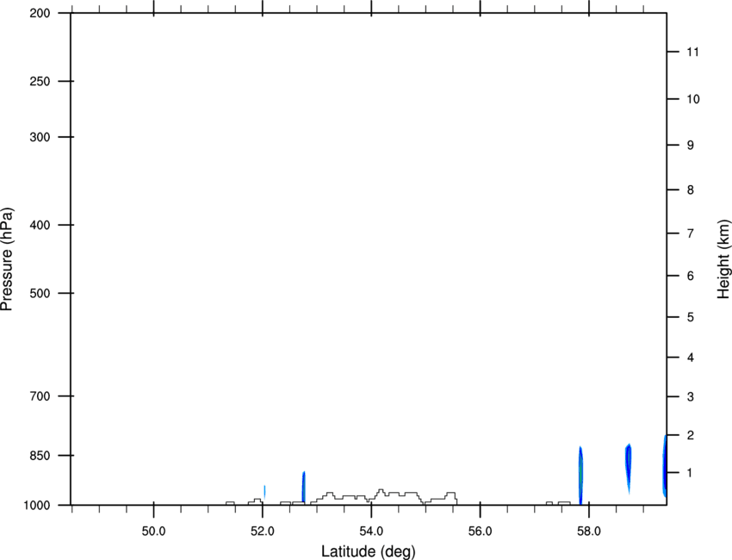This screenshot has height=560, width=732.
Task: Click the 'Pressure (hPa)' axis title
Action: [8, 259]
